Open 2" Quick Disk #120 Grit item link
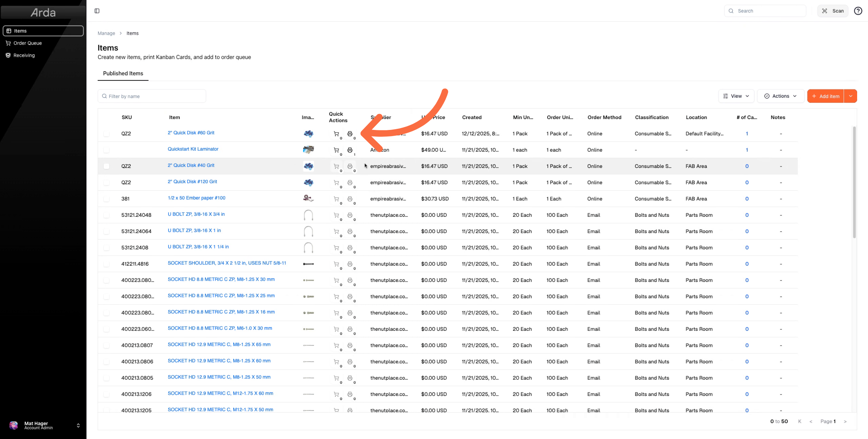The height and width of the screenshot is (439, 868). coord(192,182)
